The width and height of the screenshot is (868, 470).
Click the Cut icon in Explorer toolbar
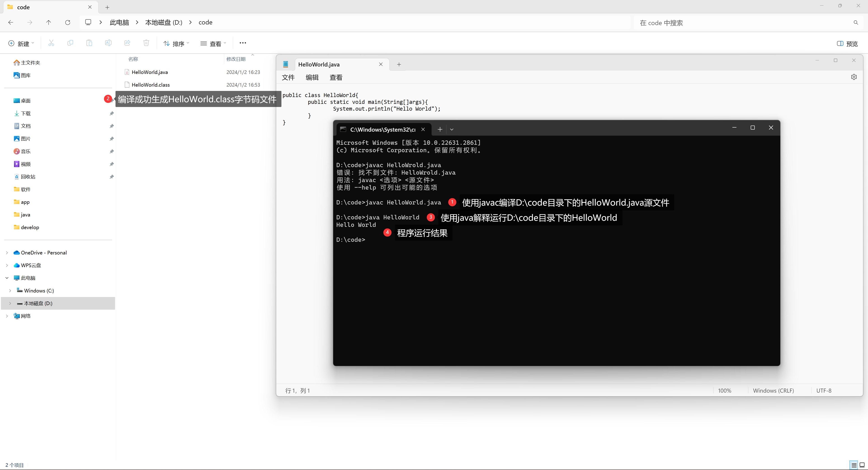51,43
